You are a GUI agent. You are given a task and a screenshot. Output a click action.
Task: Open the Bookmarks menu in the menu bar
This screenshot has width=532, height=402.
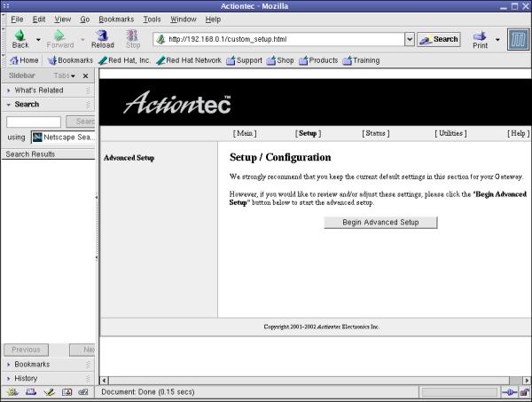(x=116, y=20)
